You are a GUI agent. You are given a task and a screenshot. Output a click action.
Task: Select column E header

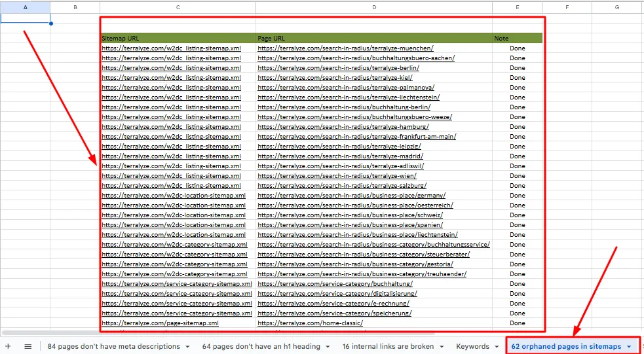tap(518, 7)
